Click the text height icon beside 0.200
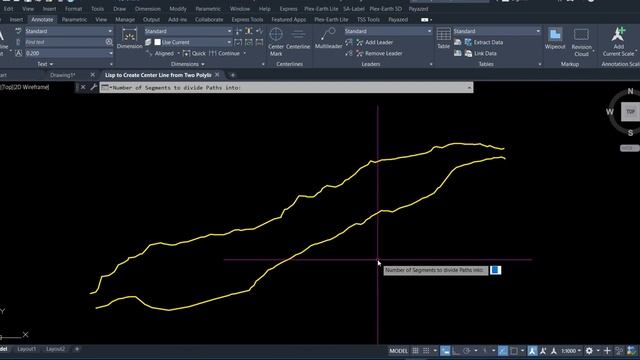This screenshot has width=640, height=360. (x=18, y=53)
